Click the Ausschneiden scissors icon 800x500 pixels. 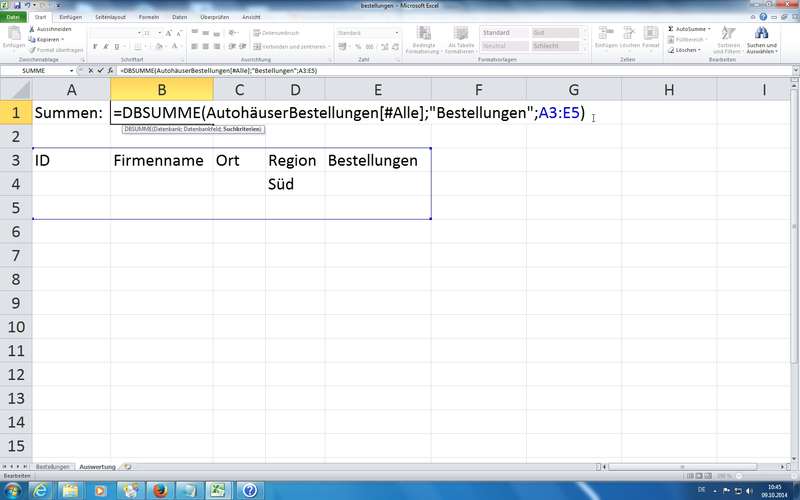[31, 29]
